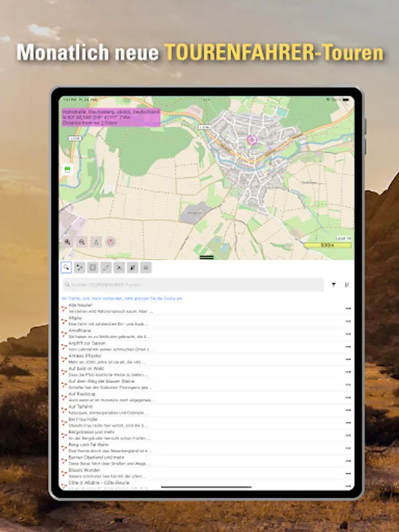399x532 pixels.
Task: Open the sort order icon
Action: tap(347, 285)
